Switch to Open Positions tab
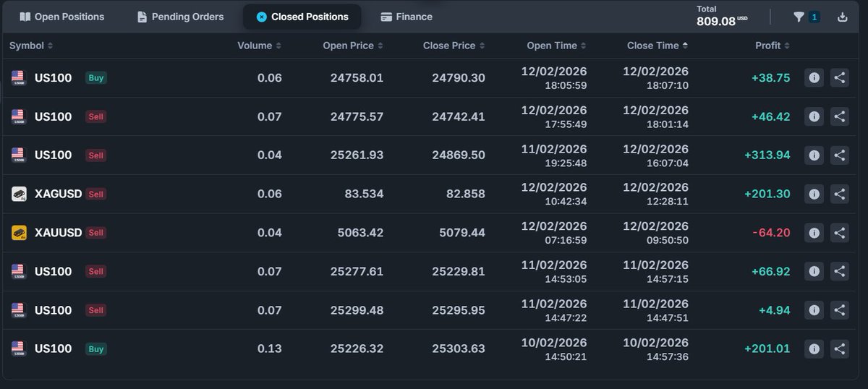The height and width of the screenshot is (389, 868). tap(62, 17)
